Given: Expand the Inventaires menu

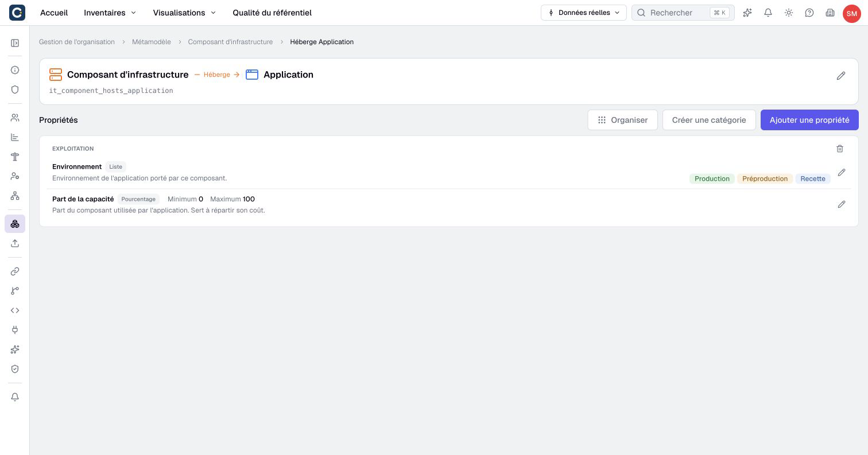Looking at the screenshot, I should (x=110, y=13).
